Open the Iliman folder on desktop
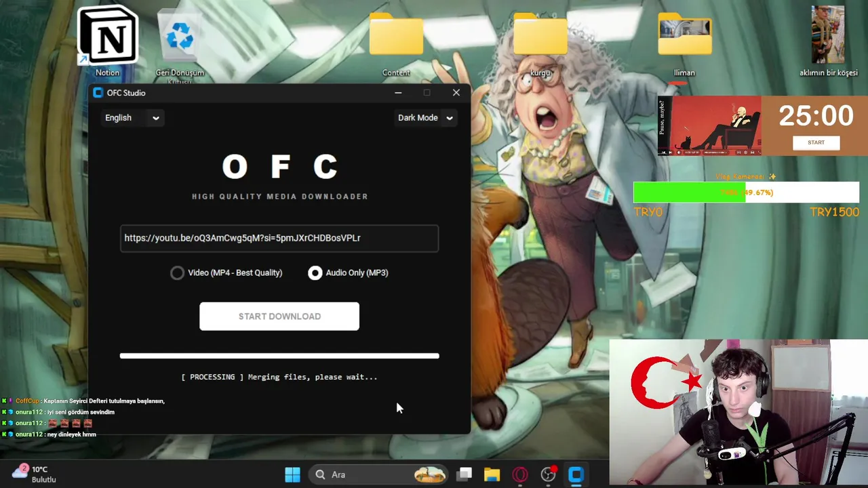This screenshot has height=488, width=868. click(684, 44)
